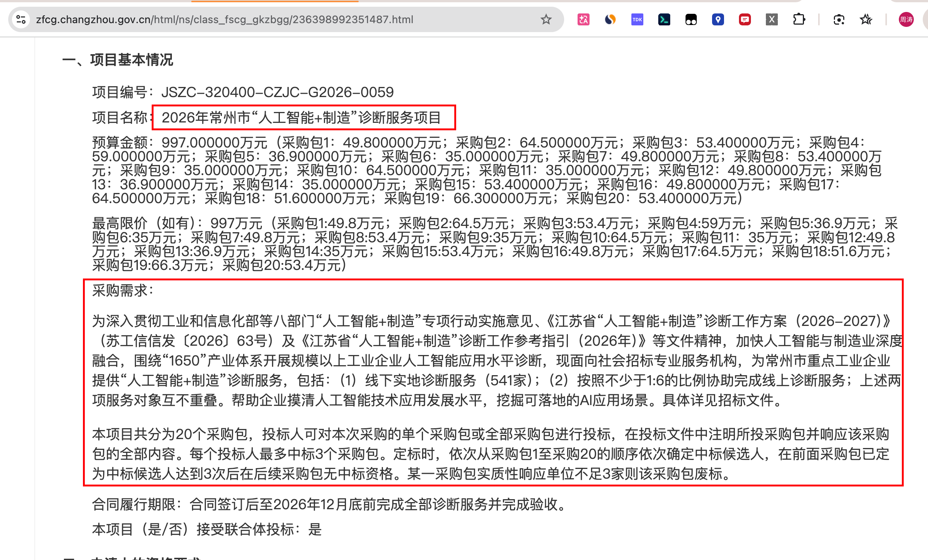Image resolution: width=928 pixels, height=560 pixels.
Task: Click the 采购需求 label
Action: (120, 290)
